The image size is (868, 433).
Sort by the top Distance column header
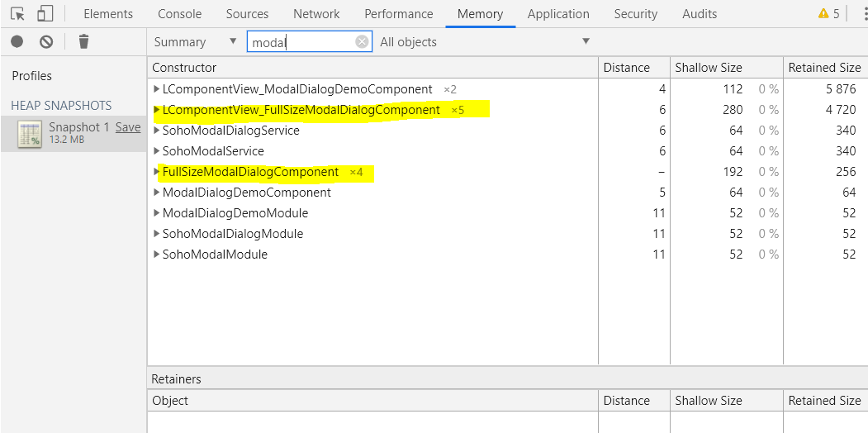coord(634,68)
